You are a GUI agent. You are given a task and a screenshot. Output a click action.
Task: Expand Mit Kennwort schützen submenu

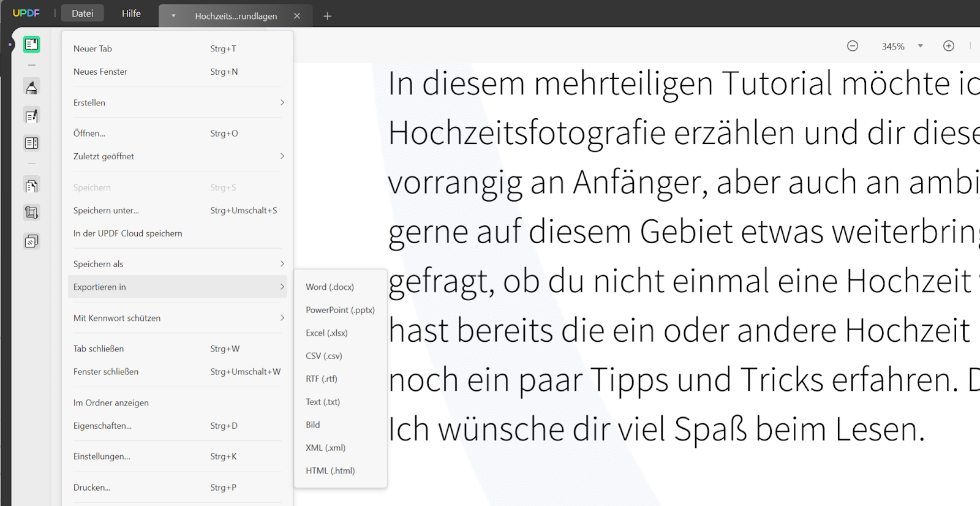point(178,318)
